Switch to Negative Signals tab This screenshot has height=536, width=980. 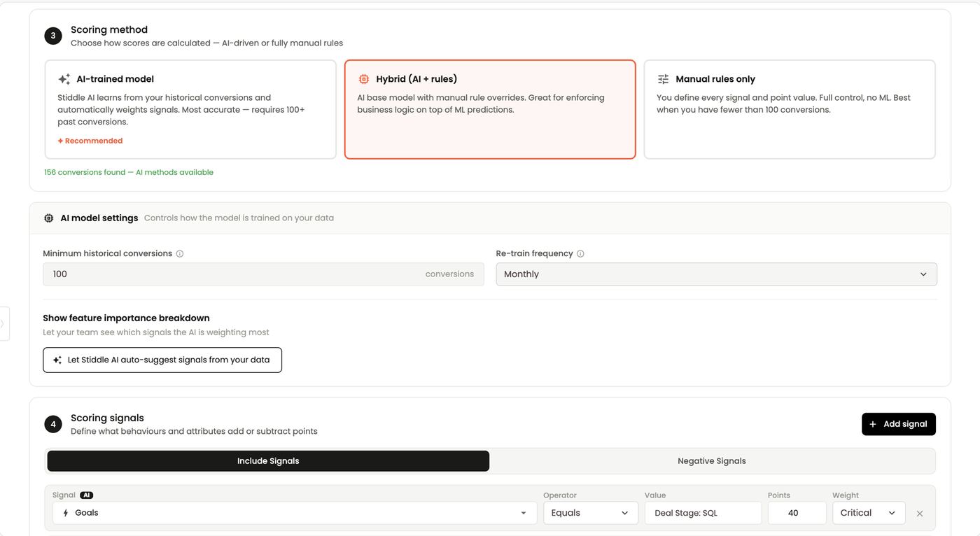pyautogui.click(x=712, y=461)
